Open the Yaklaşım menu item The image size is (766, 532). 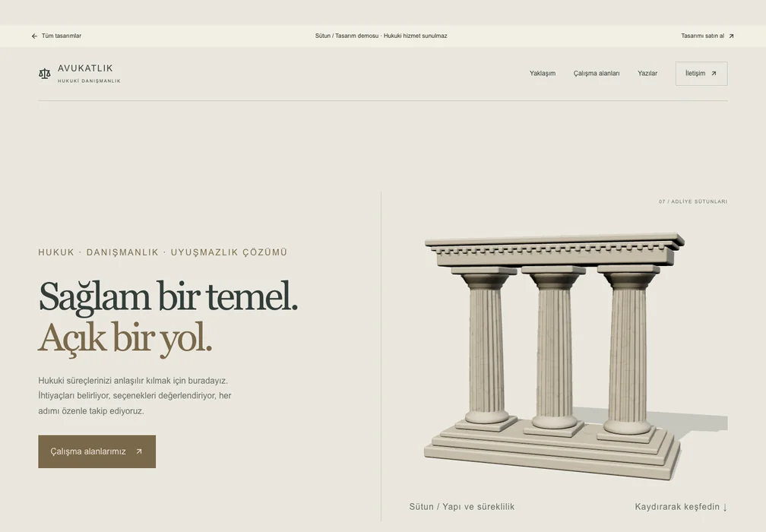click(x=543, y=73)
